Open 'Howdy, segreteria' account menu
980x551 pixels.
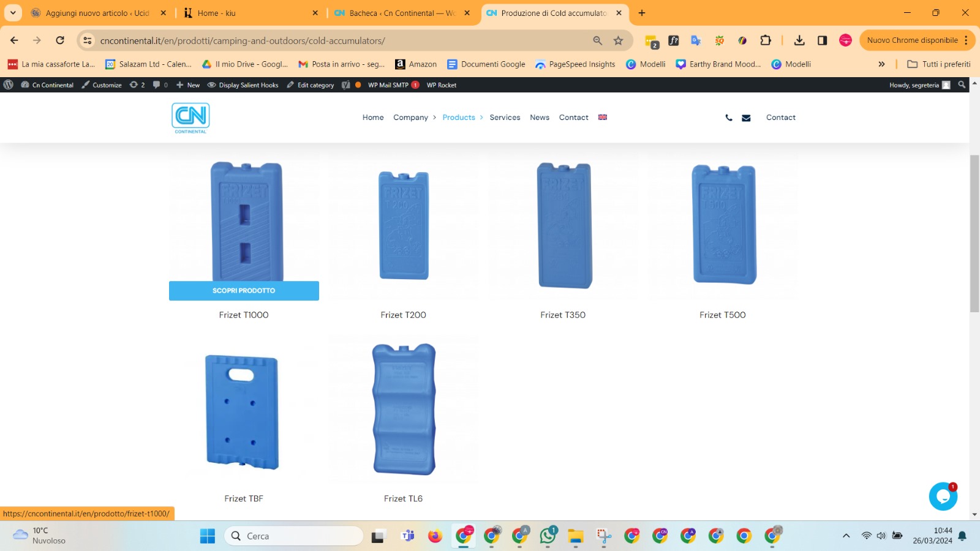(919, 85)
